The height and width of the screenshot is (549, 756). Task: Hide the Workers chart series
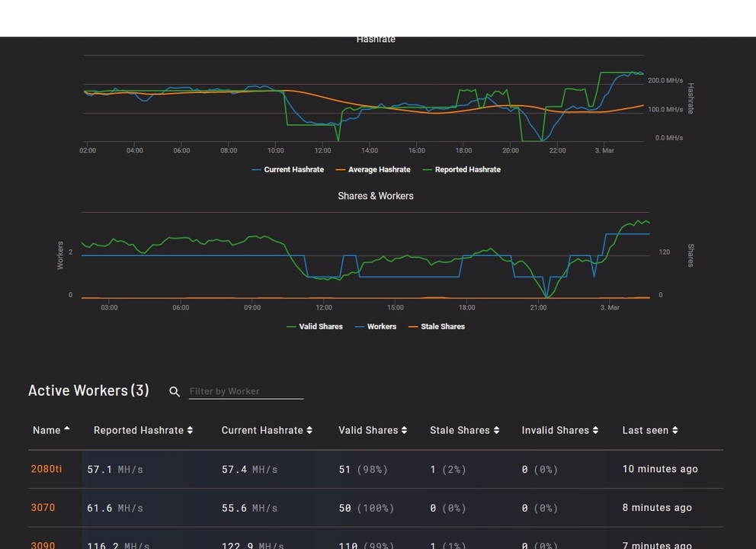point(376,326)
